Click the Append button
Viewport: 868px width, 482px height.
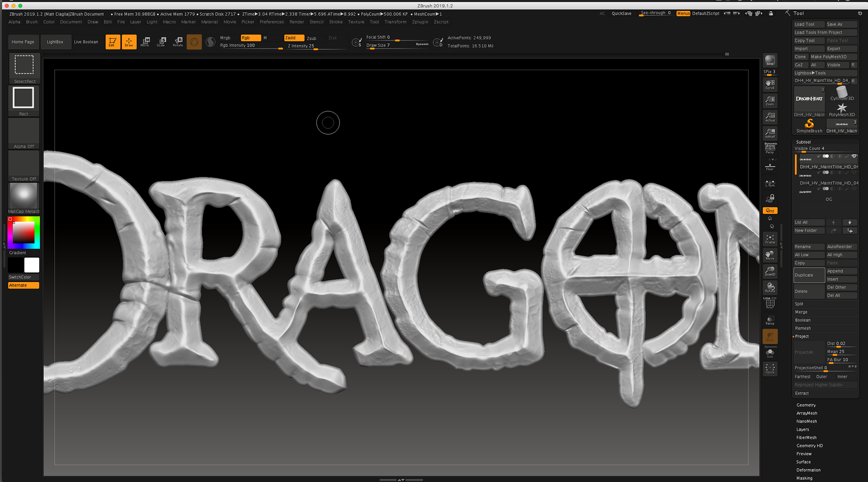coord(842,271)
